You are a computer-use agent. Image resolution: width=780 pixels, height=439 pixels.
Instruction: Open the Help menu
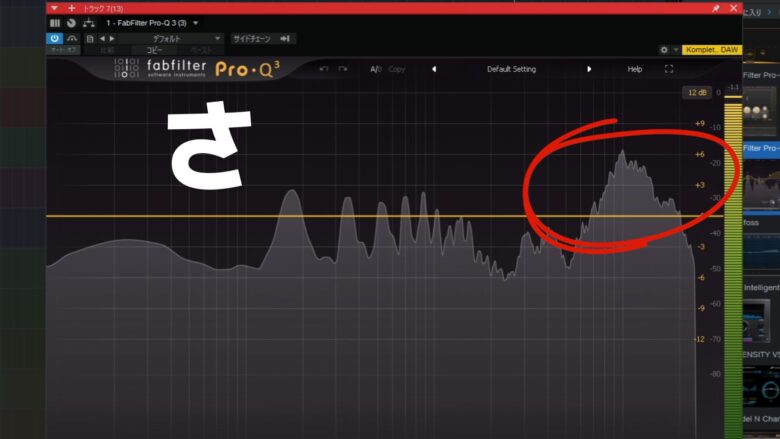click(x=635, y=69)
